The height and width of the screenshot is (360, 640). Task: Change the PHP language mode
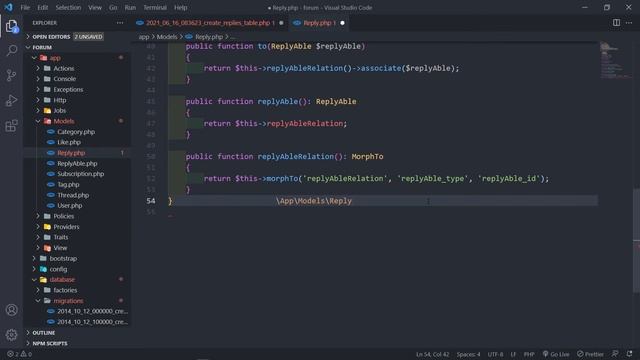point(529,354)
